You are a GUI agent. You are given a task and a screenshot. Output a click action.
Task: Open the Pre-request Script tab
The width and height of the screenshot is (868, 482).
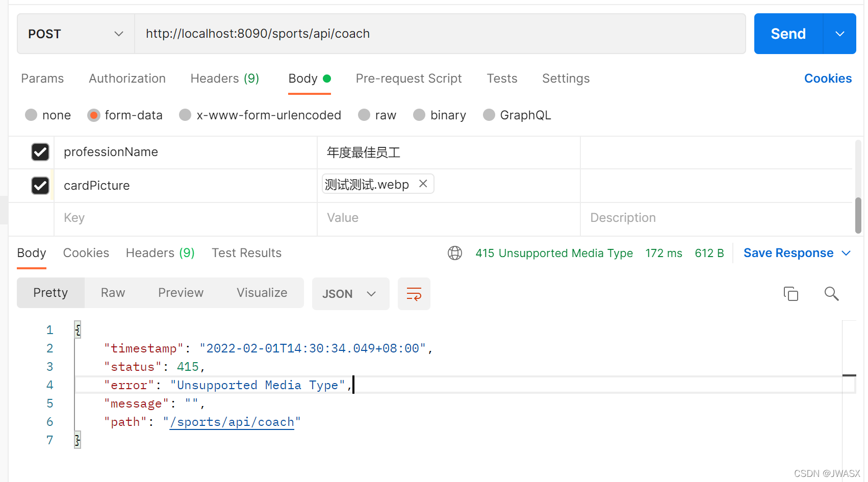(409, 79)
